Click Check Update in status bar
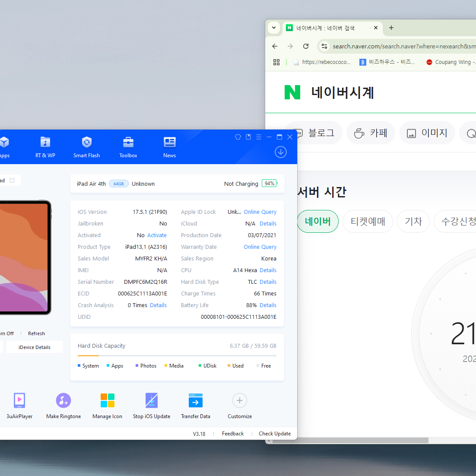476x476 pixels. 274,434
